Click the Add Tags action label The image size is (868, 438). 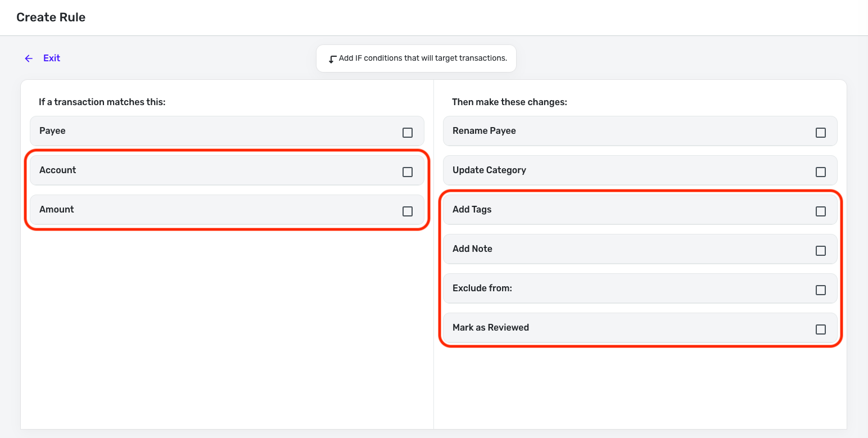pyautogui.click(x=472, y=210)
